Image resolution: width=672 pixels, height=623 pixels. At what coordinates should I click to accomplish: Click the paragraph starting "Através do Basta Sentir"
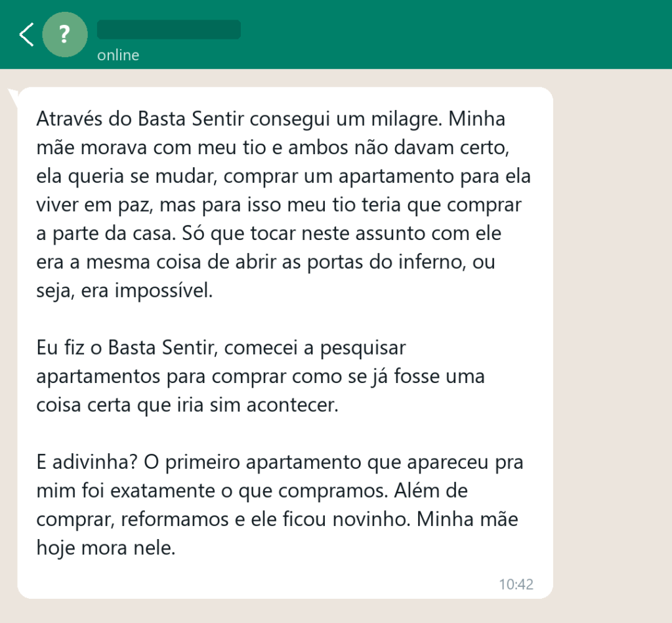tap(283, 205)
